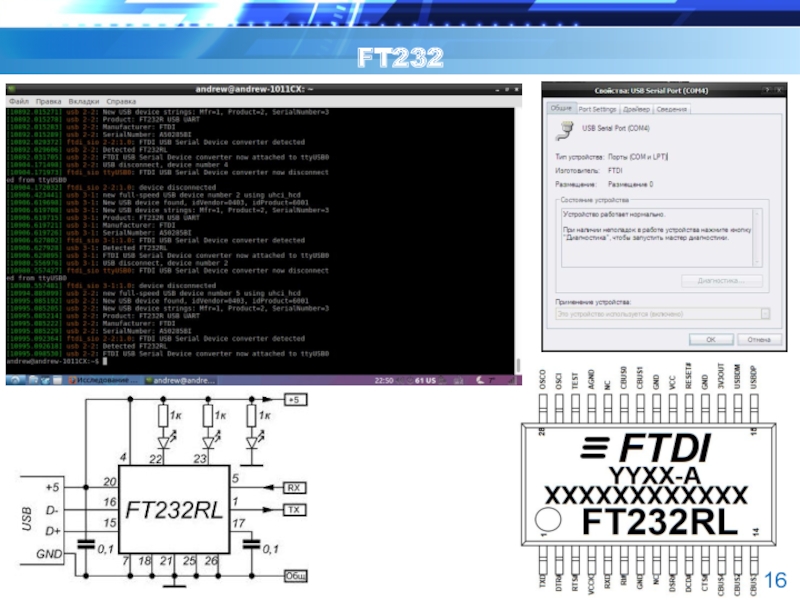This screenshot has width=800, height=600.
Task: Click the 61 US keyboard layout indicator
Action: click(425, 381)
